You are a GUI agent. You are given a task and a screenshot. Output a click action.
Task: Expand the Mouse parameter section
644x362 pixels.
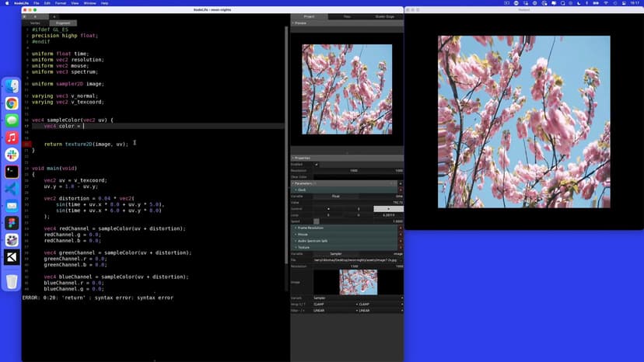tap(303, 234)
